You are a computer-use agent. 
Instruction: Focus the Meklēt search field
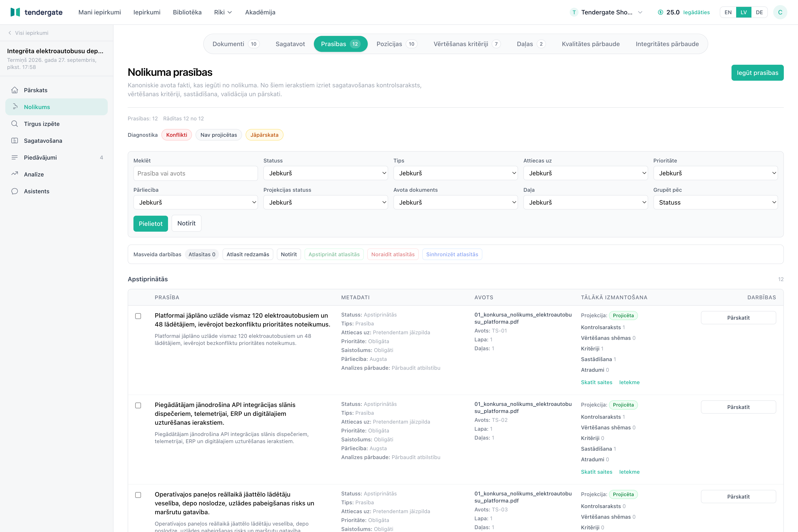point(196,173)
